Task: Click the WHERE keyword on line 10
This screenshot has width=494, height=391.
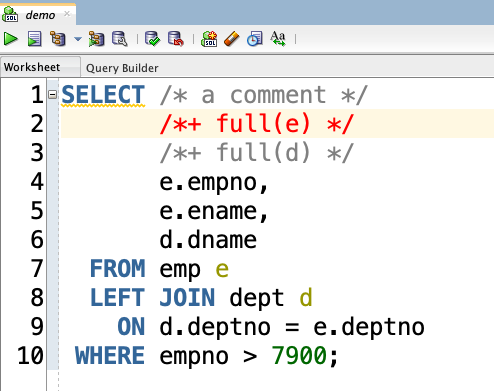Action: [x=110, y=356]
